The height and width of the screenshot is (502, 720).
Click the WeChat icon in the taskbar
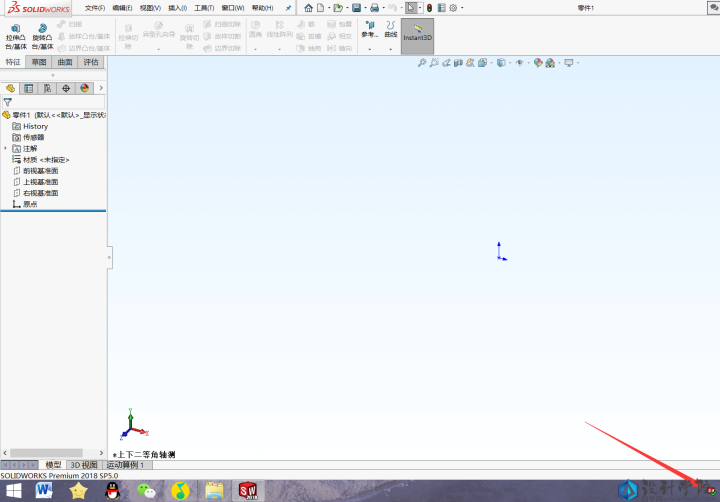pos(147,491)
